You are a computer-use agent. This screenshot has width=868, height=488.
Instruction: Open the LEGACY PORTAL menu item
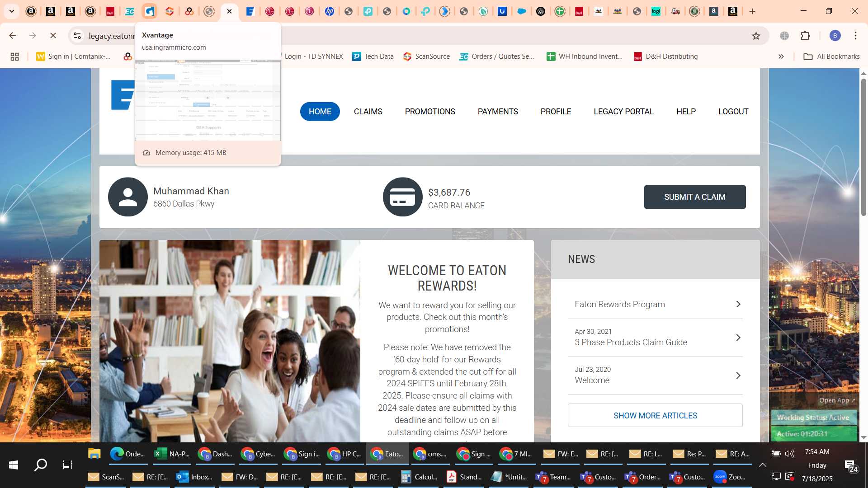coord(623,112)
